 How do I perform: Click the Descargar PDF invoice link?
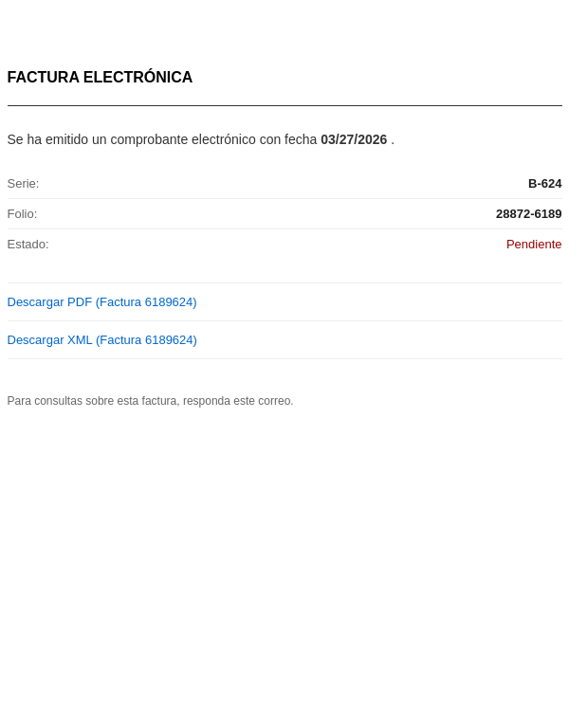click(x=101, y=302)
